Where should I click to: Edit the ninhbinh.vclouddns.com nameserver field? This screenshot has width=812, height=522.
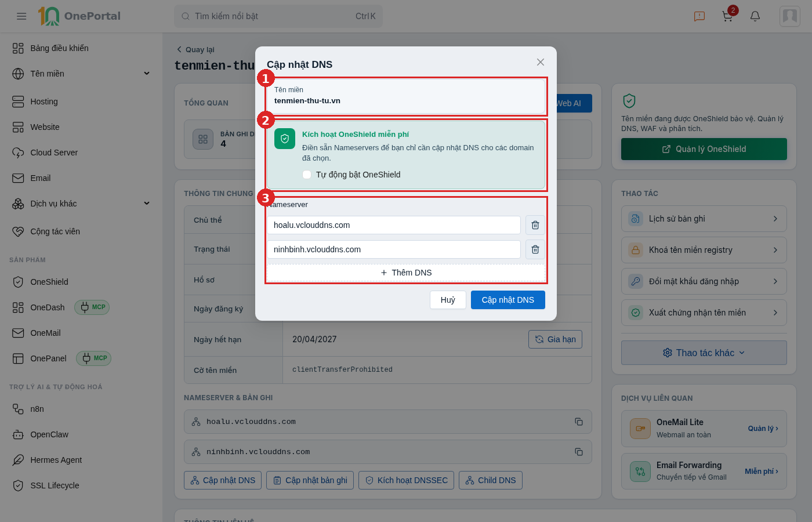coord(394,249)
